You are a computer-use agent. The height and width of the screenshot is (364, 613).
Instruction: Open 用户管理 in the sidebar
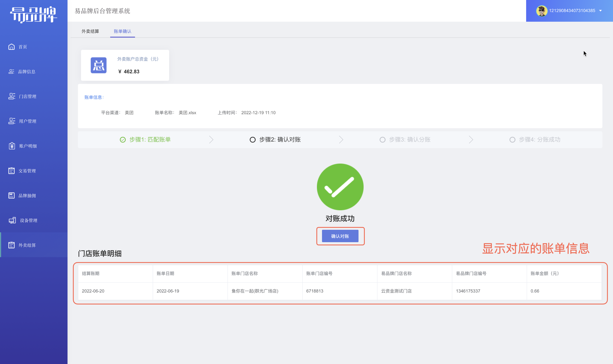pyautogui.click(x=27, y=121)
